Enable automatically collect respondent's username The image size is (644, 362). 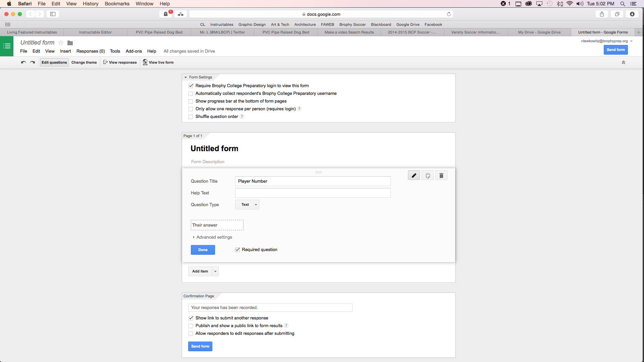[x=191, y=94]
